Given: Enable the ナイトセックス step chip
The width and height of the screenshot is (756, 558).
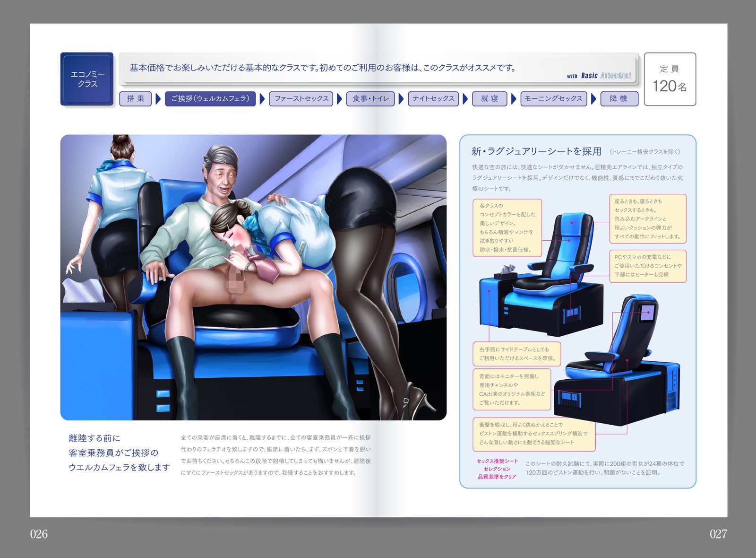Looking at the screenshot, I should [432, 99].
